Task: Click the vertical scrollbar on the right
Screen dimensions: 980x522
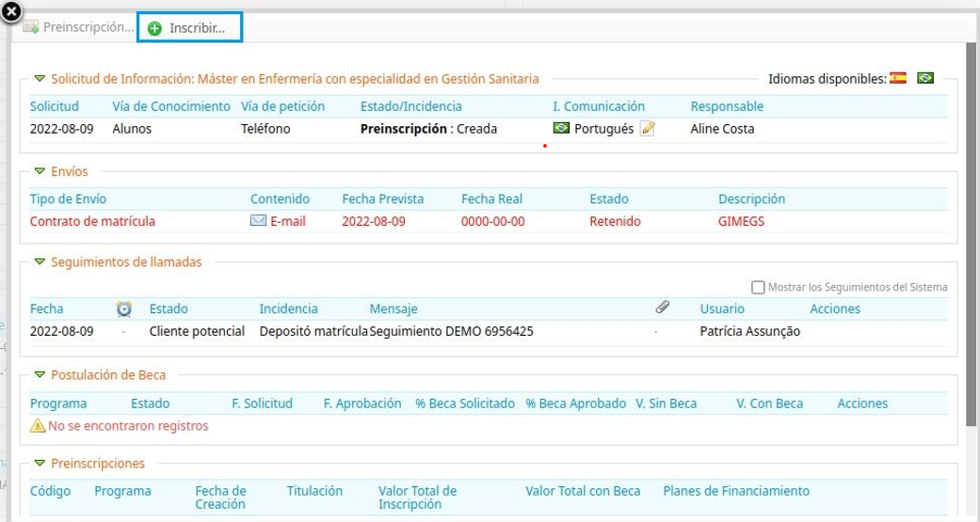Action: pos(971,235)
